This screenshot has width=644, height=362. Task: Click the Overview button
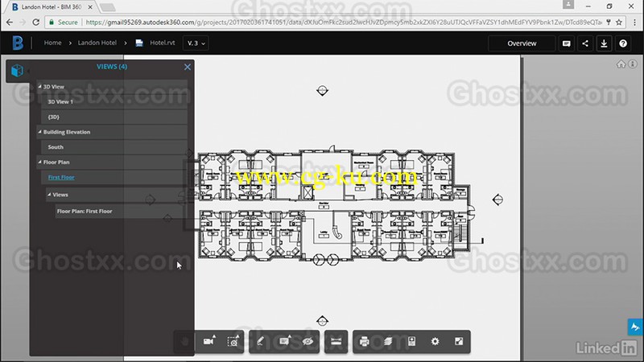[522, 43]
